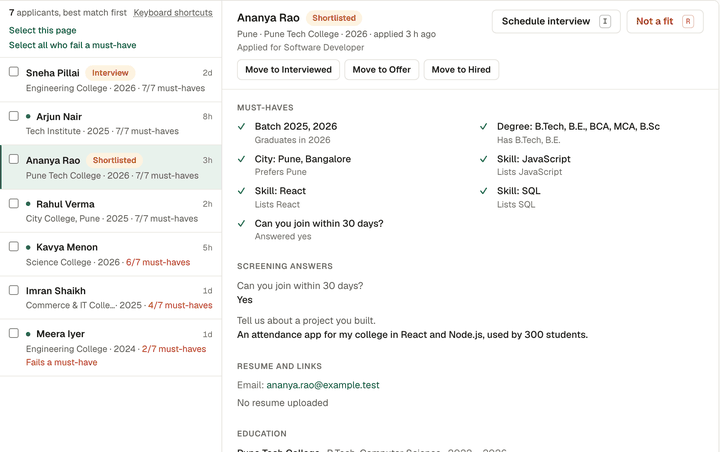Click Move to Interviewed
Viewport: 720px width, 452px height.
click(288, 70)
